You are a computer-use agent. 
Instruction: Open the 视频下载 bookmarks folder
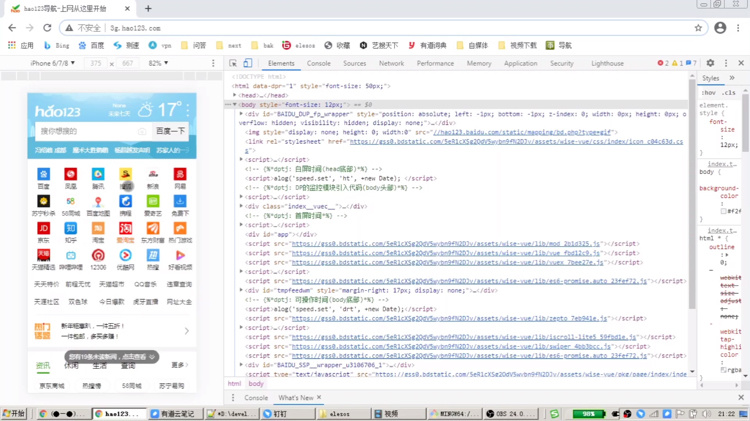click(518, 45)
